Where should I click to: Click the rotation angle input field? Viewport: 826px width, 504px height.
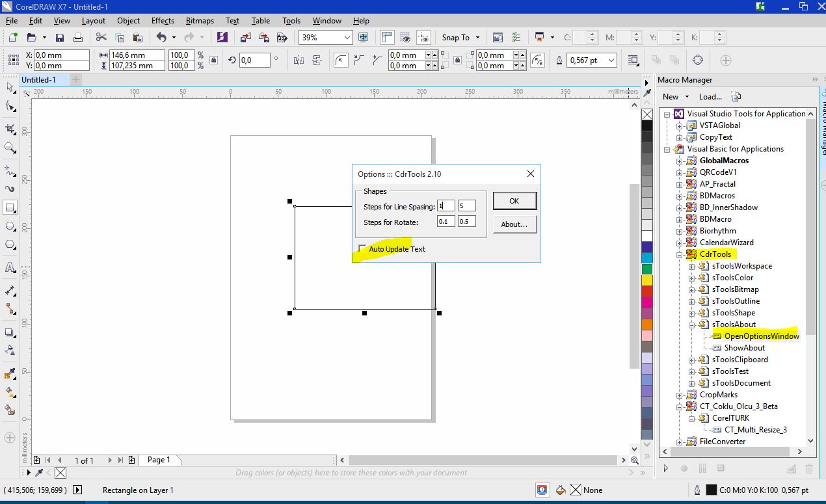tap(254, 60)
